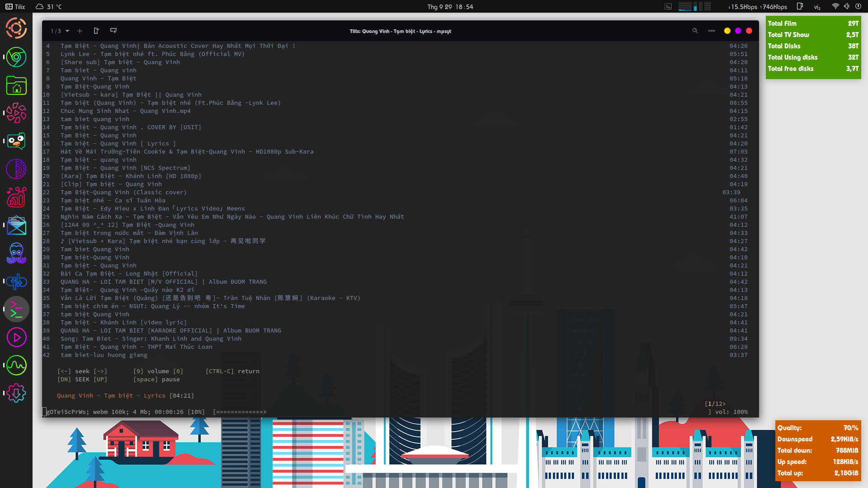Select 'Bài Ca Tạm Biệt - Long Nhật [Official]'

point(129,274)
